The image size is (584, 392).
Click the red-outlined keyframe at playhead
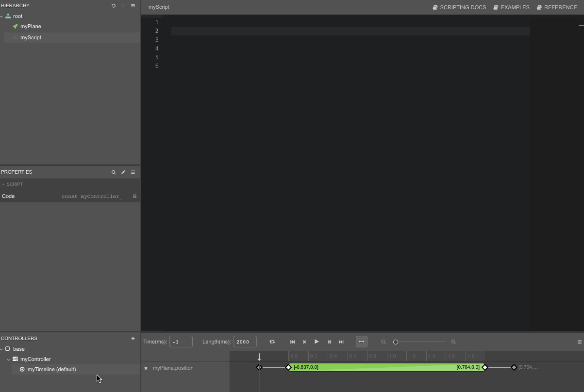pyautogui.click(x=259, y=367)
